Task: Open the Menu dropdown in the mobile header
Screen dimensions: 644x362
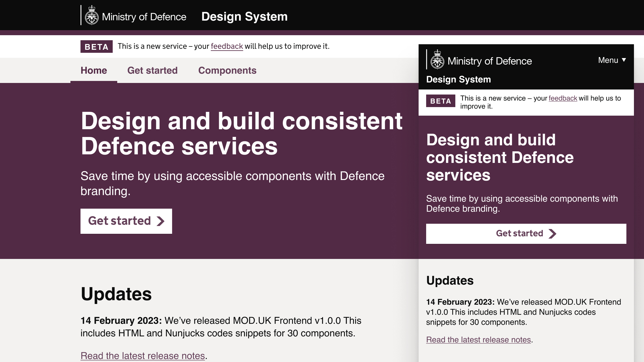Action: tap(608, 60)
